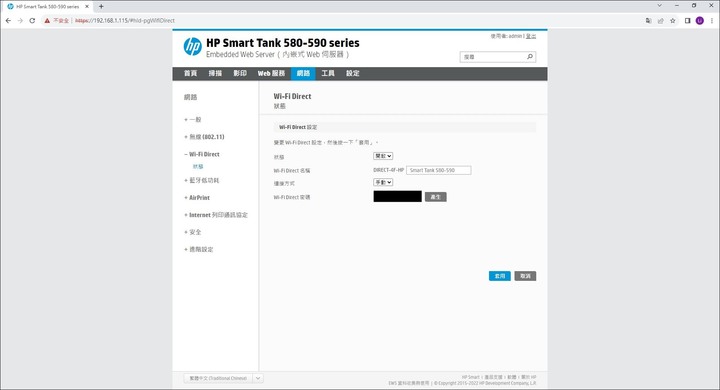Open Chrome three-dot menu
Viewport: 720px width, 390px height.
712,21
